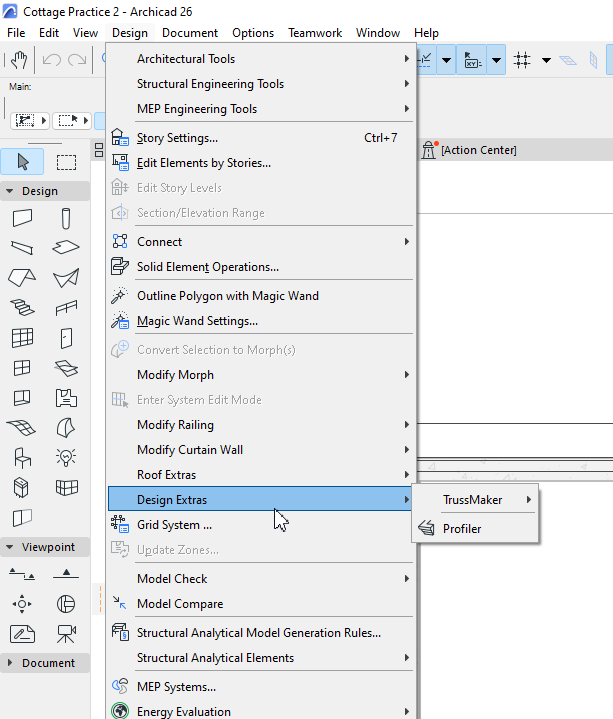Screen dimensions: 613x719
Task: Collapse the Design toolbox group
Action: pyautogui.click(x=9, y=191)
